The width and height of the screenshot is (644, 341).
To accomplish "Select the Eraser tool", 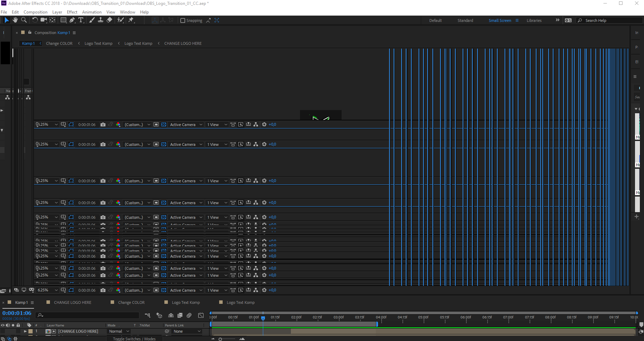I will coord(109,20).
